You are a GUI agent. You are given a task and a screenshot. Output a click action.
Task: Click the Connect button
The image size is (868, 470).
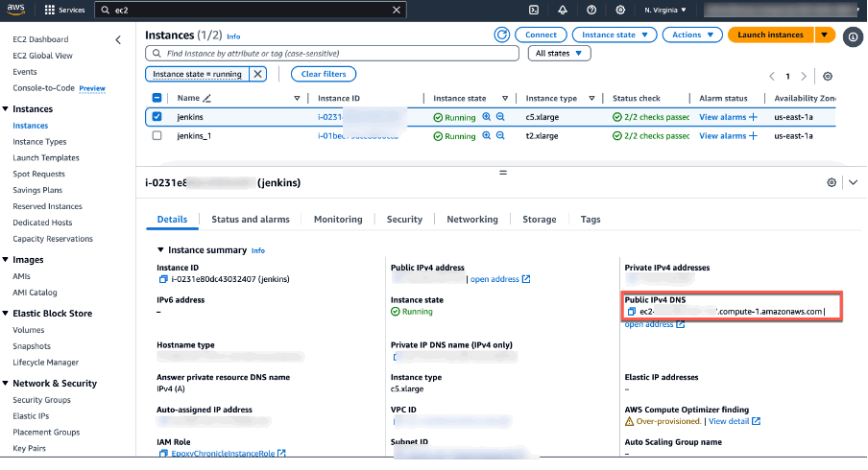coord(541,35)
